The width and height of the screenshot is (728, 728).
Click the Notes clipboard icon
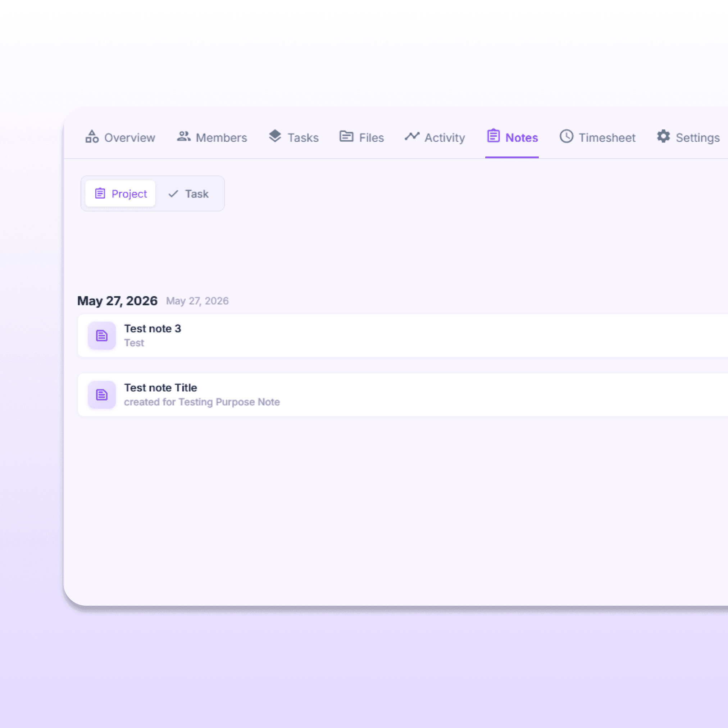(x=493, y=136)
